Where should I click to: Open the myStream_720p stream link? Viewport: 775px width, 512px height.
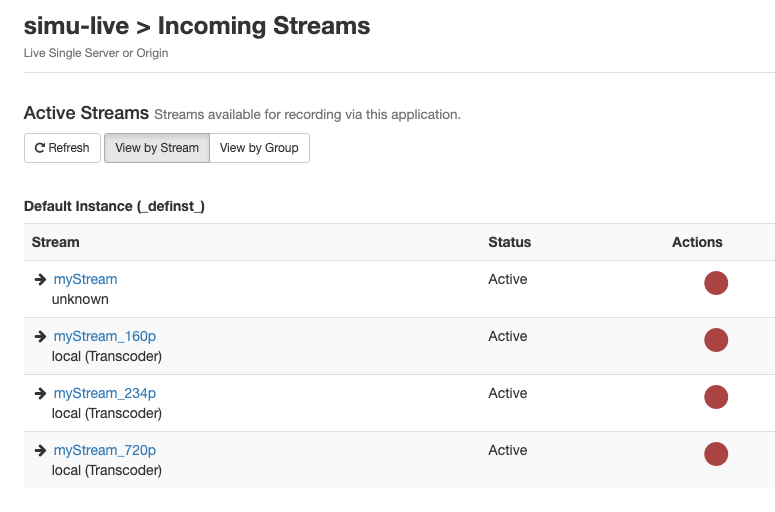(x=104, y=450)
